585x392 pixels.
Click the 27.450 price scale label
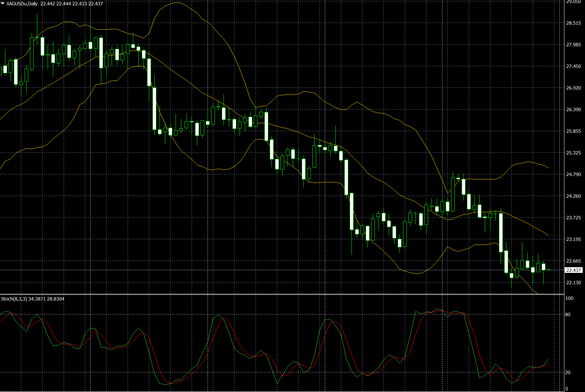[x=574, y=66]
